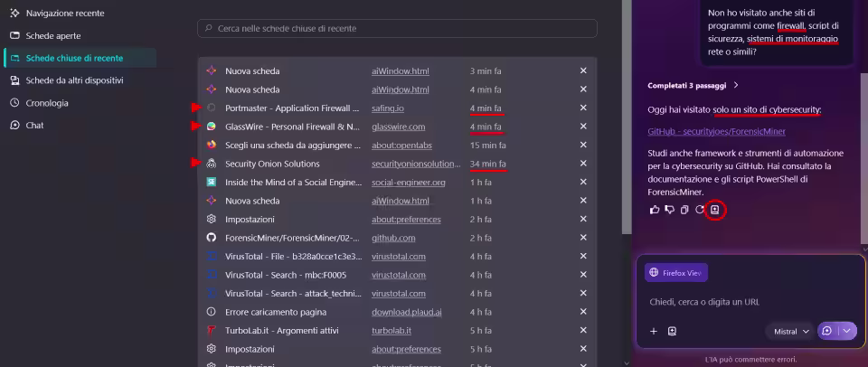Viewport: 868px width, 367px height.
Task: Dismiss Inside the Mind of a Social Engineer row
Action: [583, 182]
